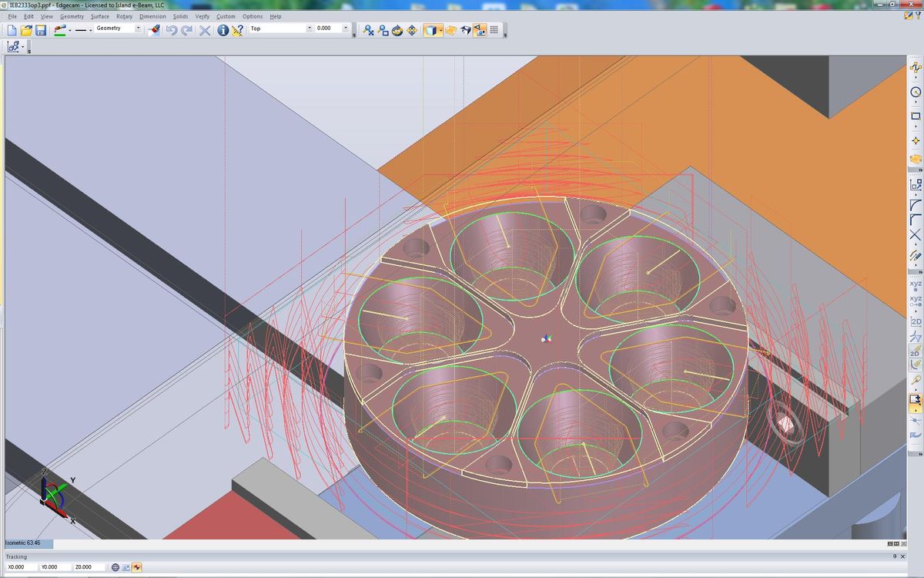Select the polyline tool in right toolbar

(916, 68)
